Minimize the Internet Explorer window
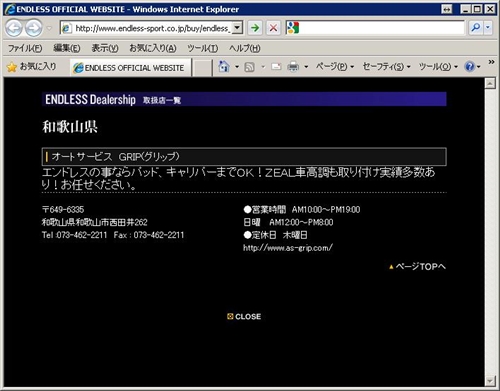Image resolution: width=500 pixels, height=391 pixels. pos(466,9)
